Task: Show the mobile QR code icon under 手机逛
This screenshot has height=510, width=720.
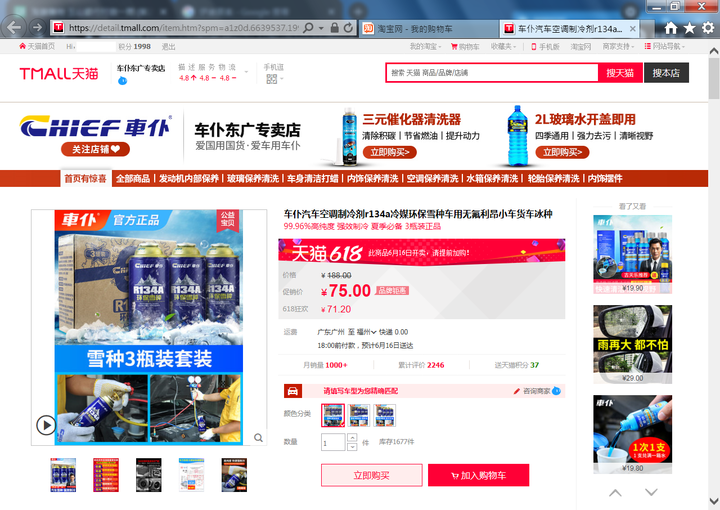Action: coord(271,79)
